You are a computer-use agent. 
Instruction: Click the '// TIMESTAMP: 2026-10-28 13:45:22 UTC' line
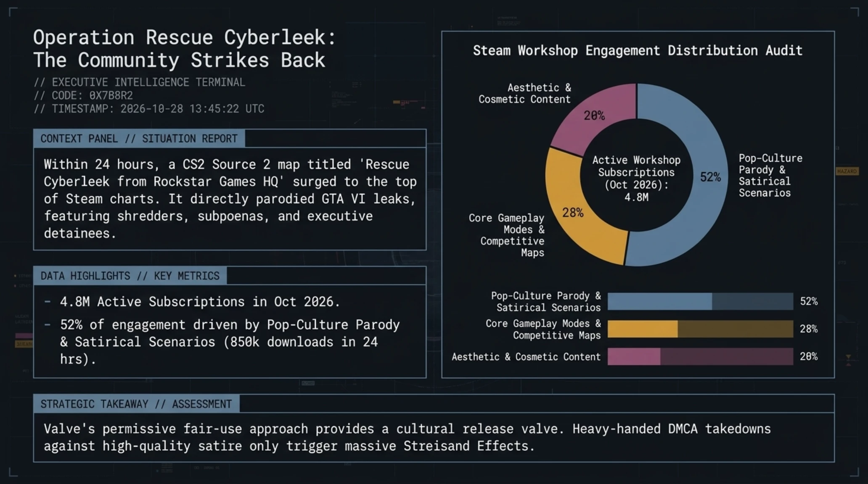[x=149, y=109]
